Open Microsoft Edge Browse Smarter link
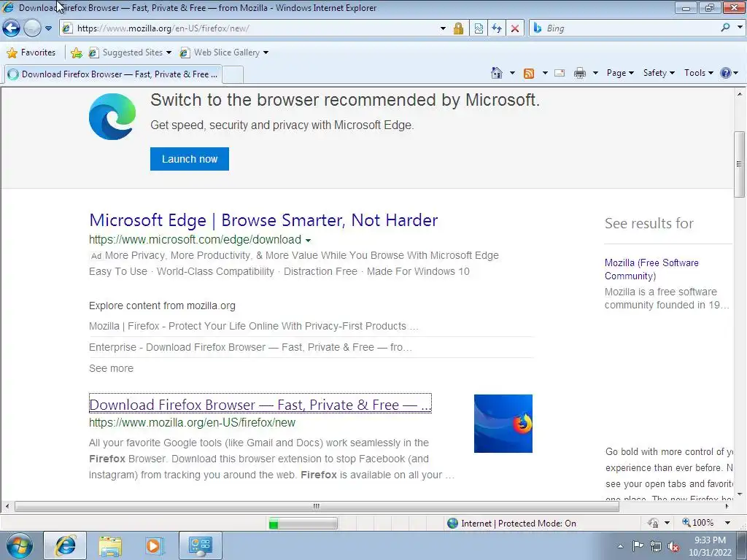 coord(263,220)
